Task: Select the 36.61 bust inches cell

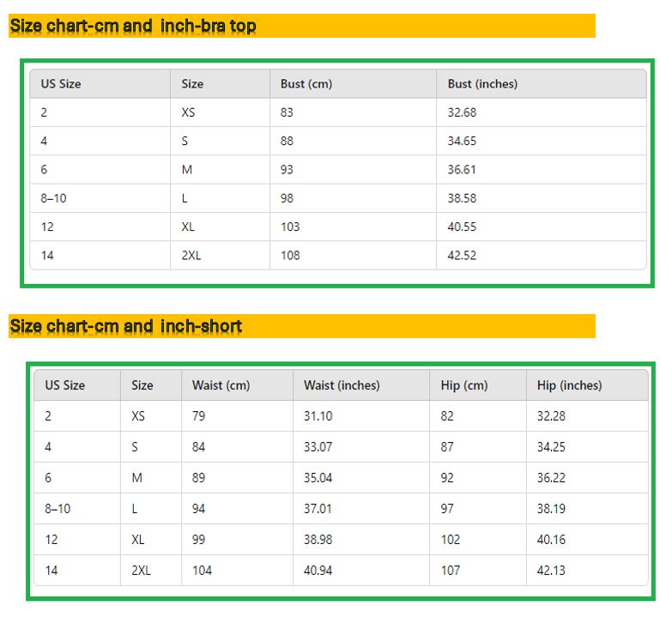Action: coord(462,170)
